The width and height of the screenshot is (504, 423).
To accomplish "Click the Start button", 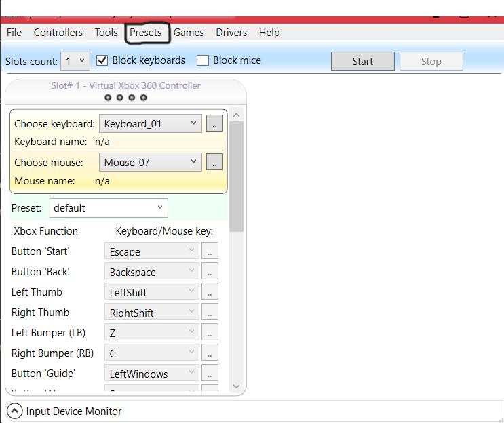I will click(x=363, y=61).
